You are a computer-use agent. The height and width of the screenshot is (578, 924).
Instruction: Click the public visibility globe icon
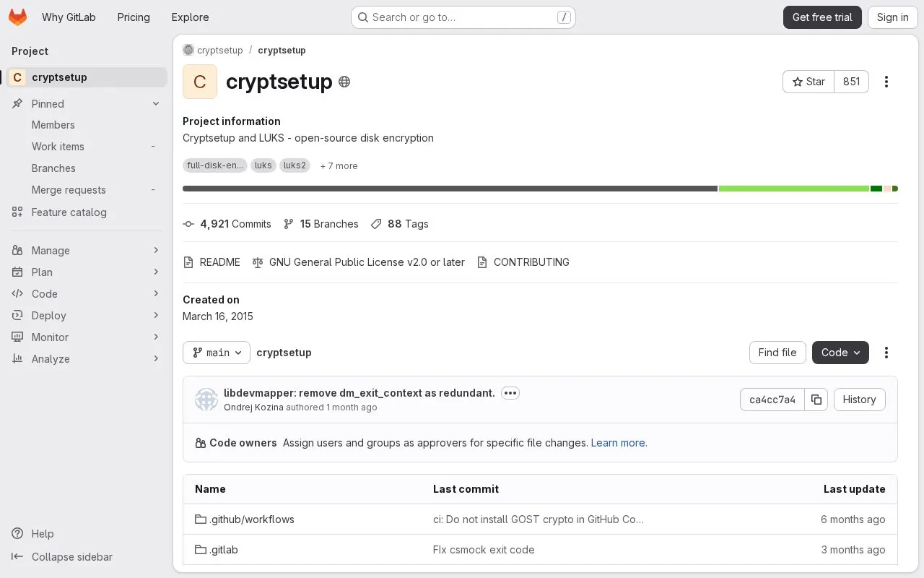(x=344, y=82)
